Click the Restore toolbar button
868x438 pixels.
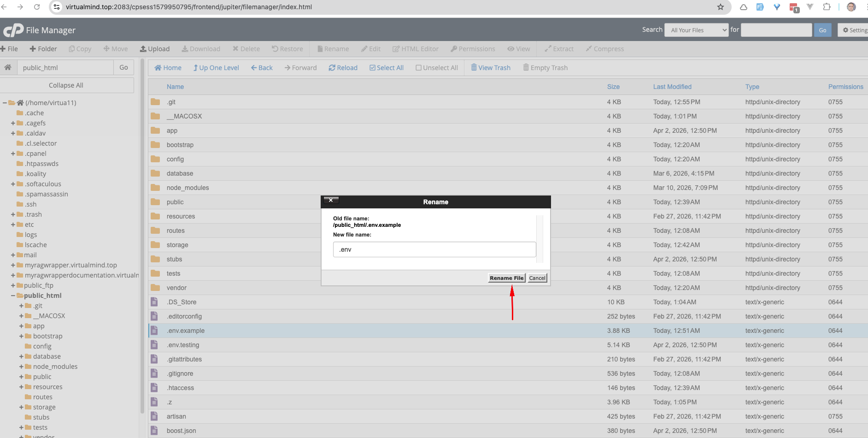(287, 49)
